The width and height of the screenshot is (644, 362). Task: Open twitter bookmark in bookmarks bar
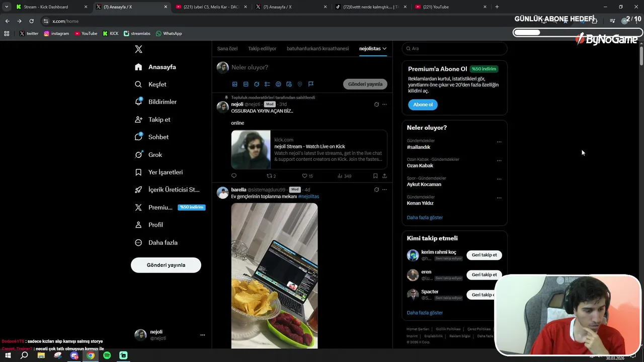[x=29, y=34]
